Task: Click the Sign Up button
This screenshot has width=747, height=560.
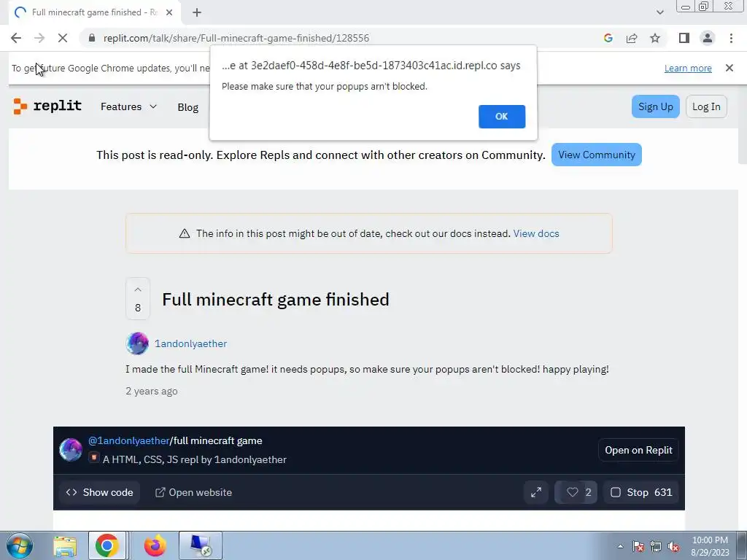Action: pos(656,106)
